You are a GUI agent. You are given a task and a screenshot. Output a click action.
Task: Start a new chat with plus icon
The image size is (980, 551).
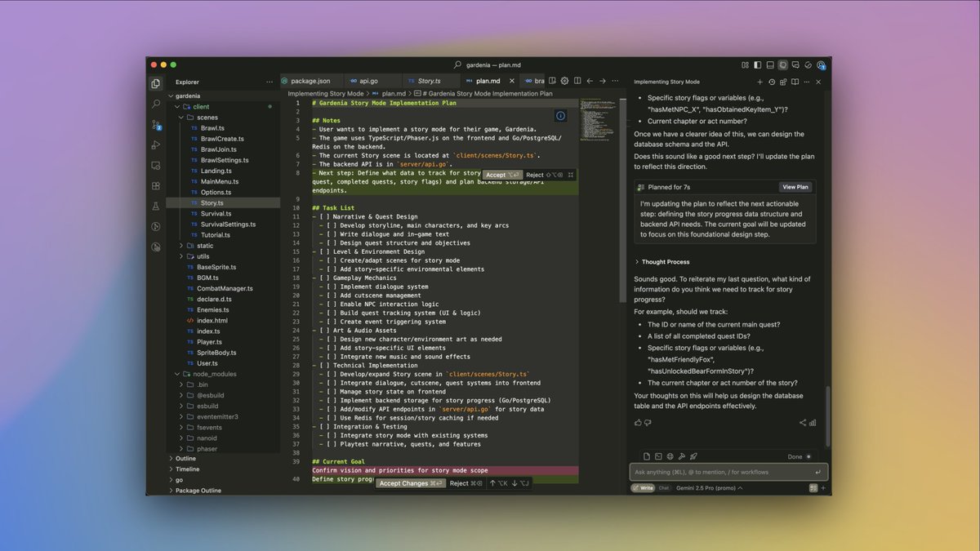click(759, 82)
